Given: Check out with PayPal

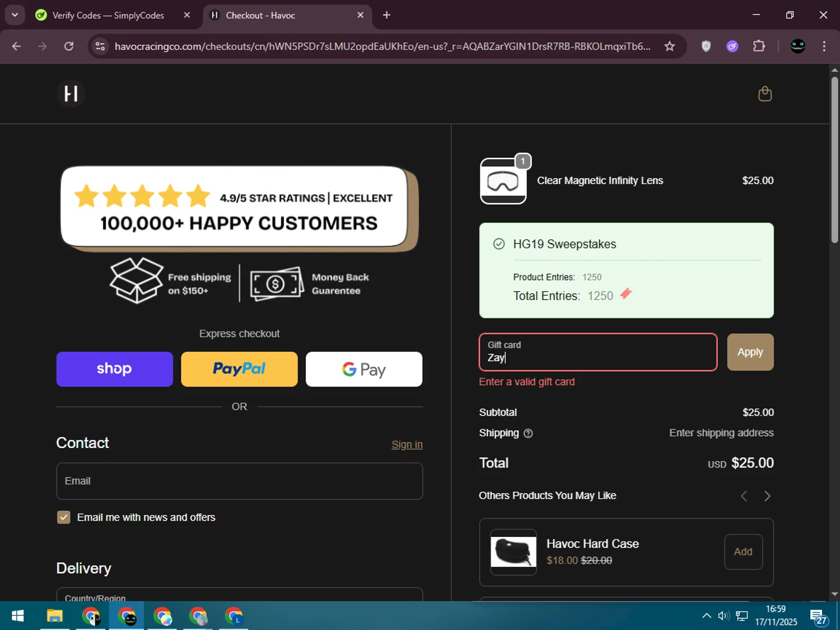Looking at the screenshot, I should click(239, 369).
